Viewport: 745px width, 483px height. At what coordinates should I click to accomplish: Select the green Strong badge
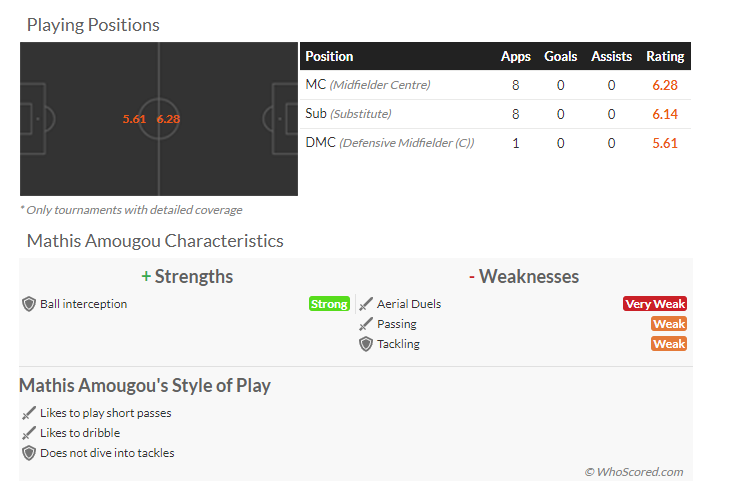329,304
